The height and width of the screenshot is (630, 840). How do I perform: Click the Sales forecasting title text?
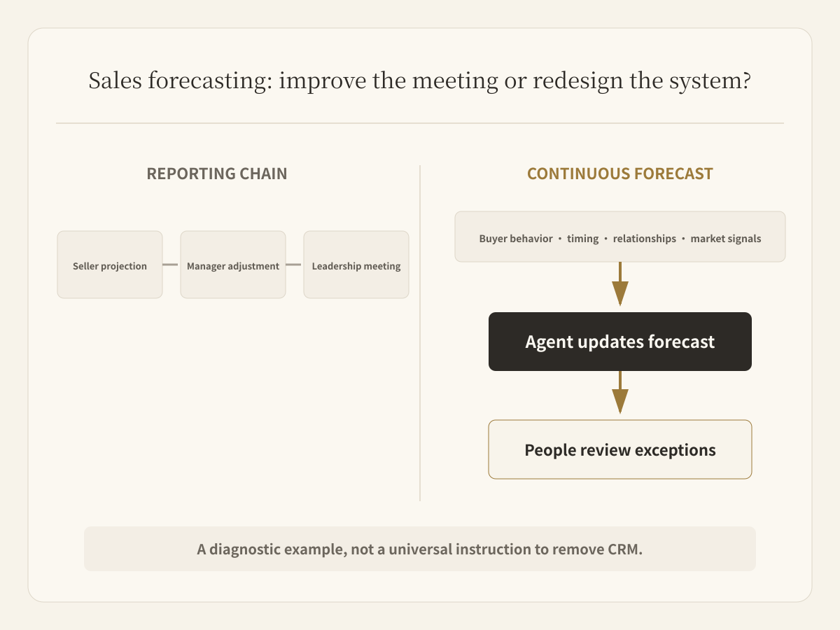tap(420, 80)
